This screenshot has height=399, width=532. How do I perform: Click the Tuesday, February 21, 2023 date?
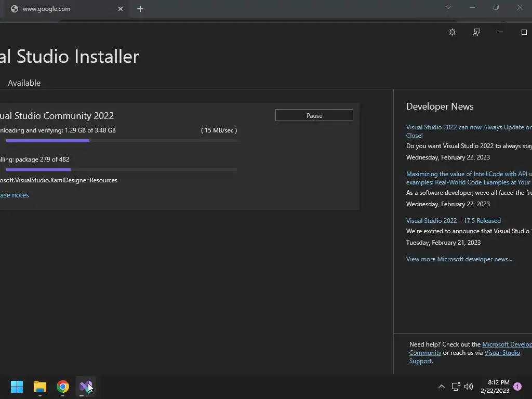click(x=444, y=243)
